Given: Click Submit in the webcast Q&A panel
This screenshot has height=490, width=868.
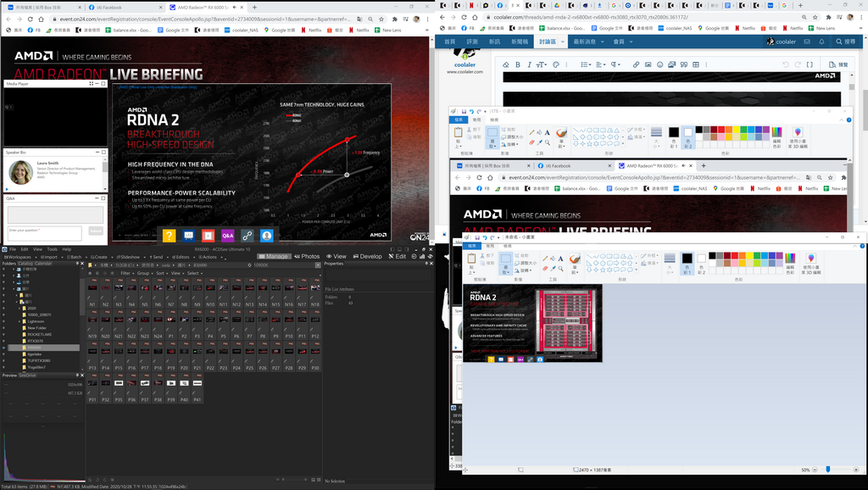Looking at the screenshot, I should (x=96, y=231).
